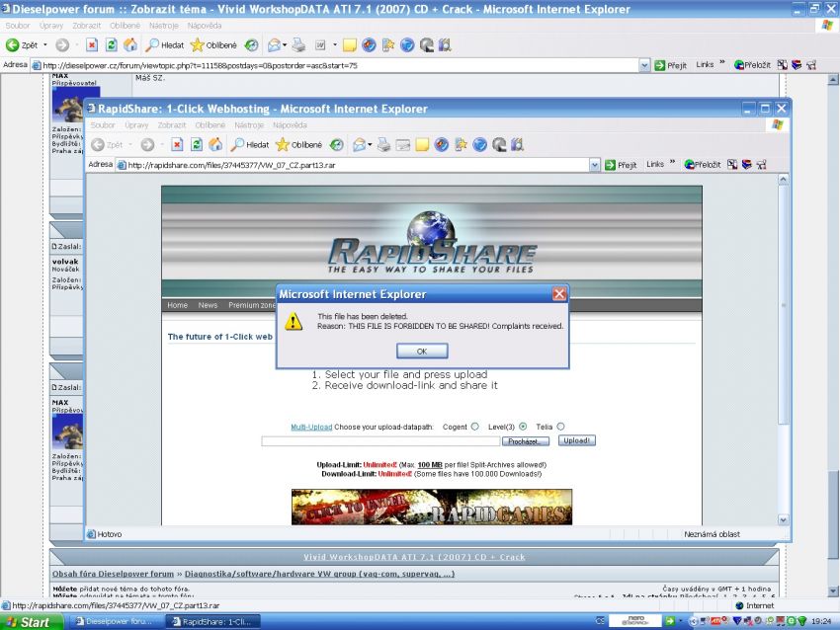840x630 pixels.
Task: Open Mail icon in RapidShare window toolbar
Action: pyautogui.click(x=359, y=144)
